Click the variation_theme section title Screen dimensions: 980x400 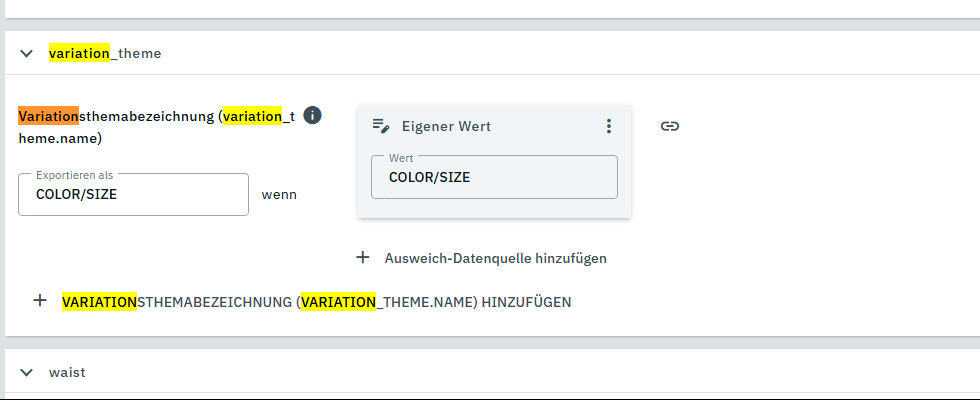[x=105, y=53]
